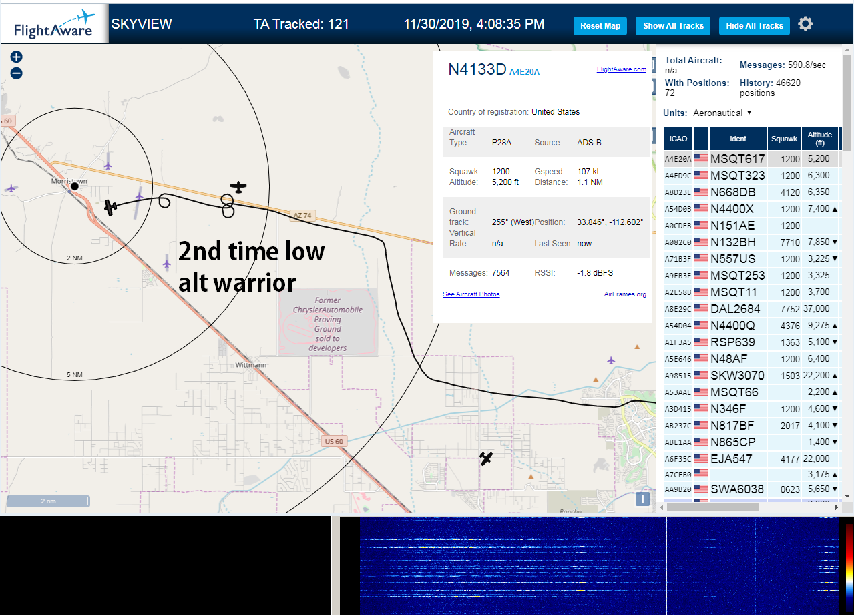Open the settings gear

click(x=805, y=24)
